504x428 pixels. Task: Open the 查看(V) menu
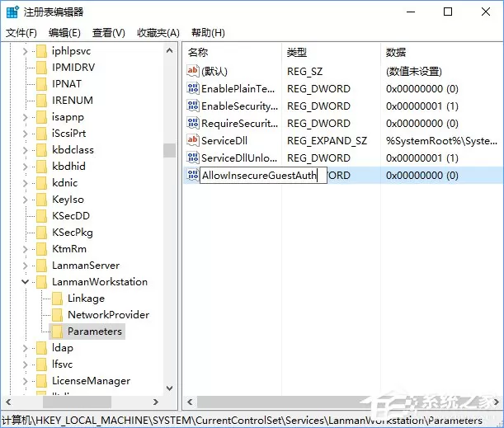point(108,32)
